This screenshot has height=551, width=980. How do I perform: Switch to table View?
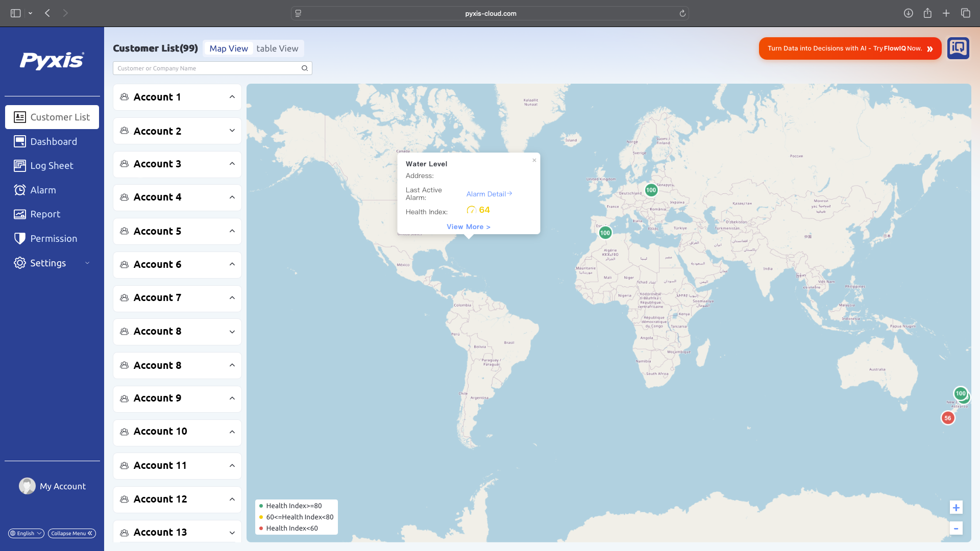point(277,48)
